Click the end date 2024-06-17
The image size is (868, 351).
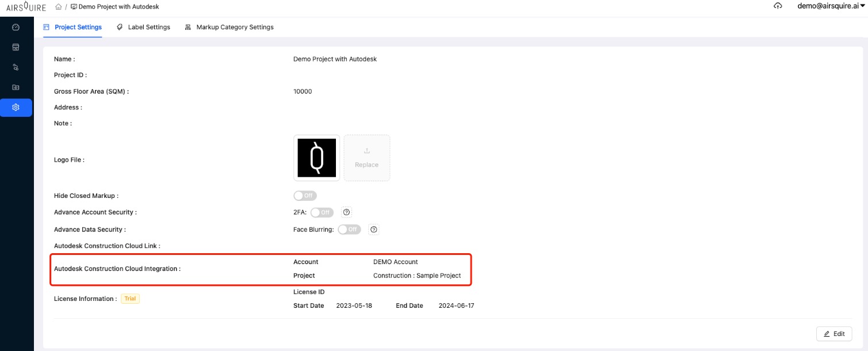pyautogui.click(x=457, y=306)
